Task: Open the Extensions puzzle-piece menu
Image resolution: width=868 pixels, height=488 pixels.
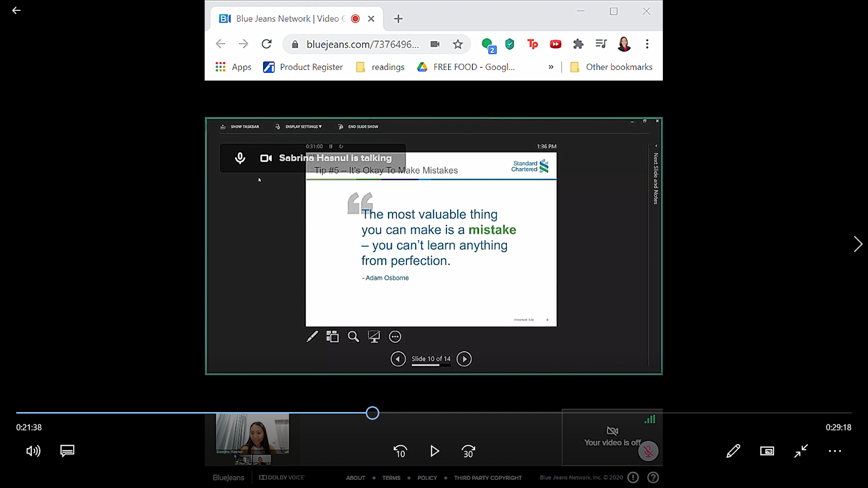Action: click(x=578, y=44)
